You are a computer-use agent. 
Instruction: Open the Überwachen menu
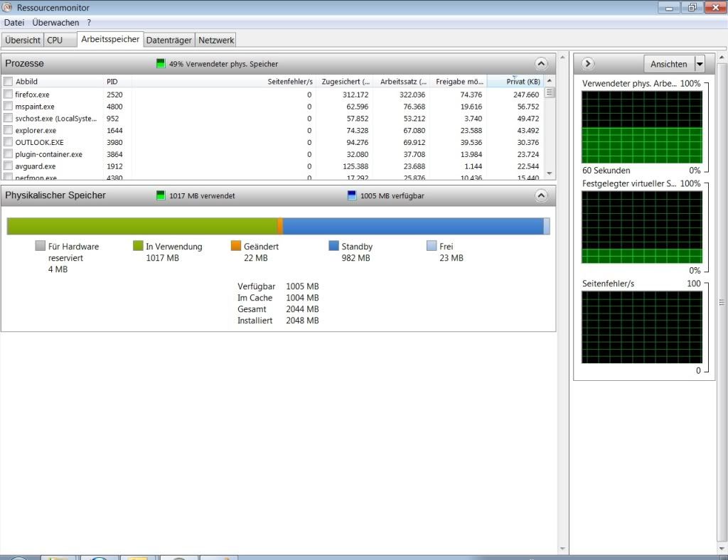(x=55, y=23)
